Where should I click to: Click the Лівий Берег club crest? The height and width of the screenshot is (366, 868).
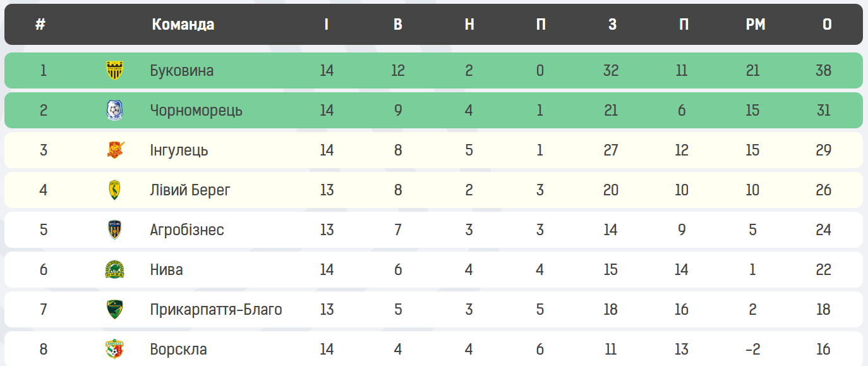pos(114,190)
